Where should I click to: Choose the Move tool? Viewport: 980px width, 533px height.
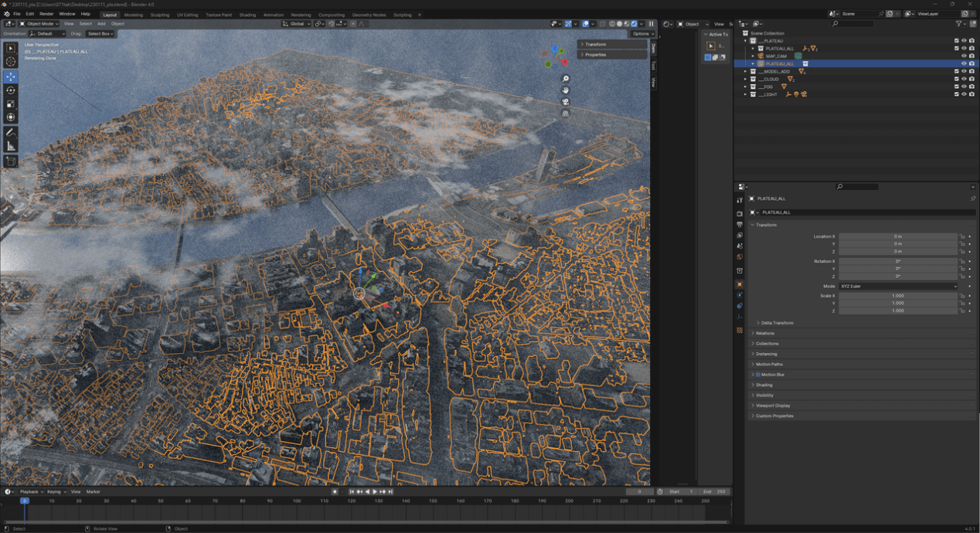click(11, 76)
